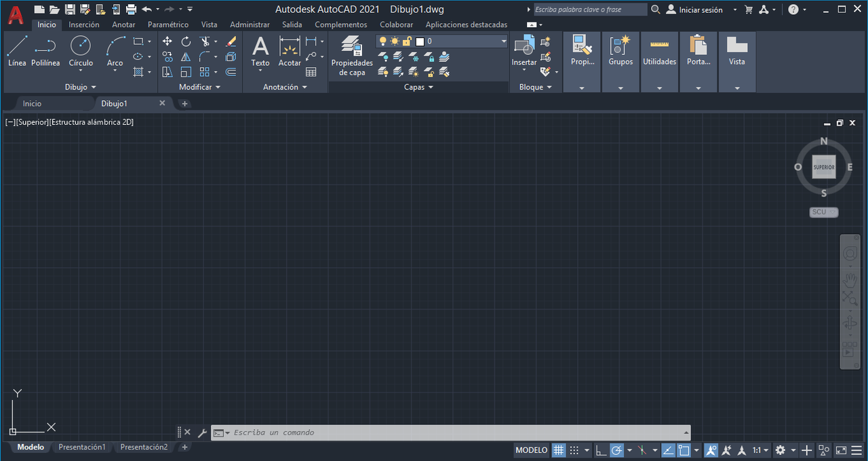Viewport: 868px width, 461px height.
Task: Toggle Clean Screen button in status bar
Action: click(x=841, y=450)
